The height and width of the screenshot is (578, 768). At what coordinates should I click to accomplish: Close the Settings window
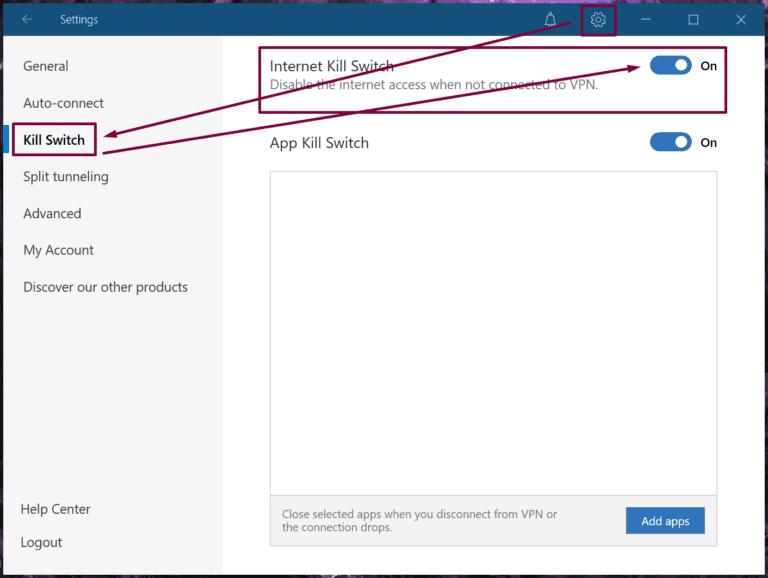(x=741, y=20)
